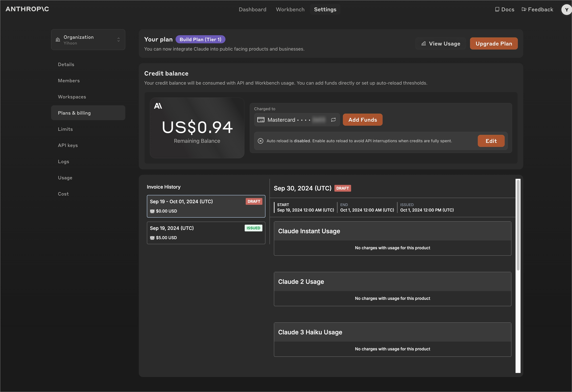Screen dimensions: 572x392
Task: Click the auto reload disabled X icon
Action: coord(260,141)
